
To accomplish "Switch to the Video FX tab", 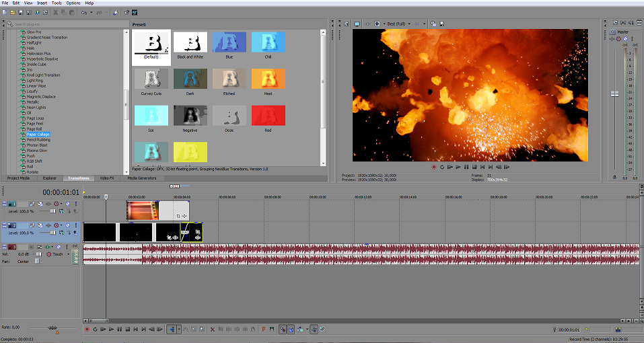I will point(107,178).
